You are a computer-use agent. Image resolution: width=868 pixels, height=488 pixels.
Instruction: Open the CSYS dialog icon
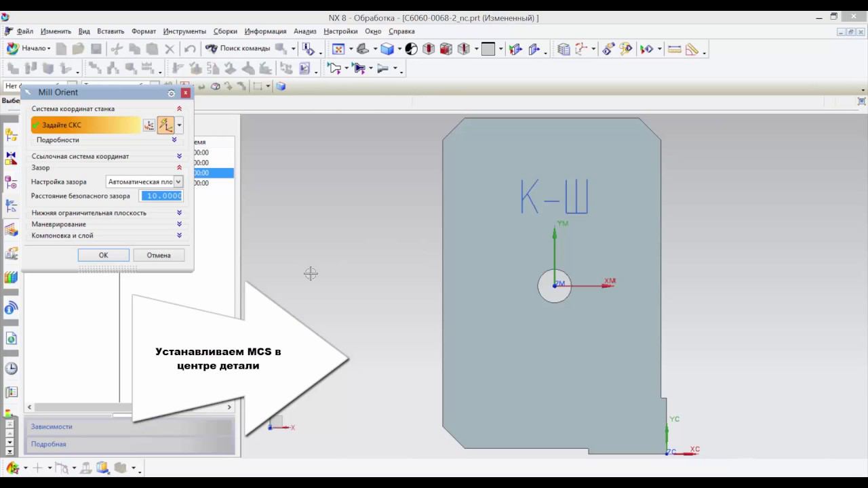click(x=149, y=125)
